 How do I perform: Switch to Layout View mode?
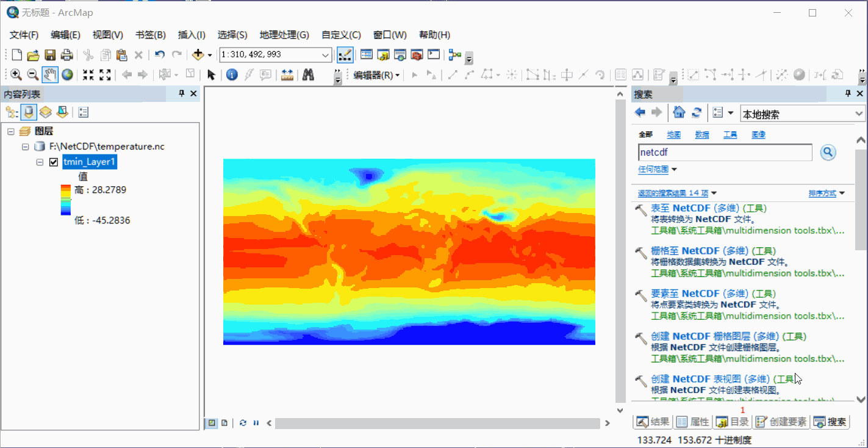224,422
